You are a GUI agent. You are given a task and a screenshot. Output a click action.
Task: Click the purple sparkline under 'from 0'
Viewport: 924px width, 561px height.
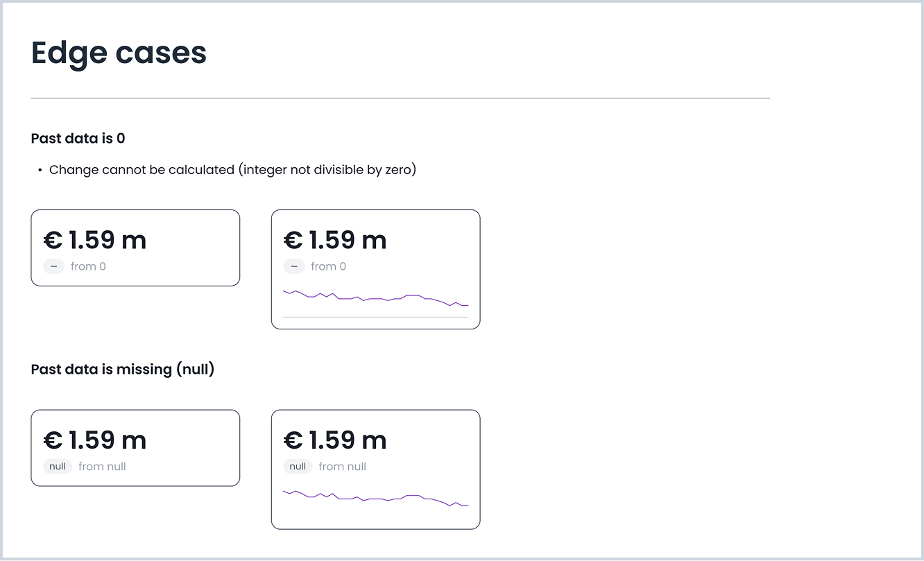[x=375, y=299]
